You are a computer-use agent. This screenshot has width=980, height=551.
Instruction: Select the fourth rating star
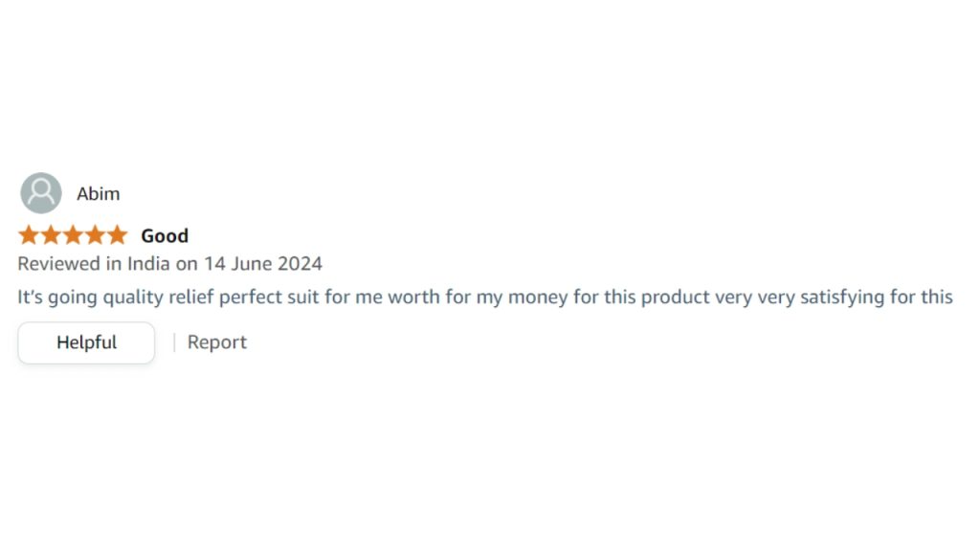pyautogui.click(x=95, y=235)
